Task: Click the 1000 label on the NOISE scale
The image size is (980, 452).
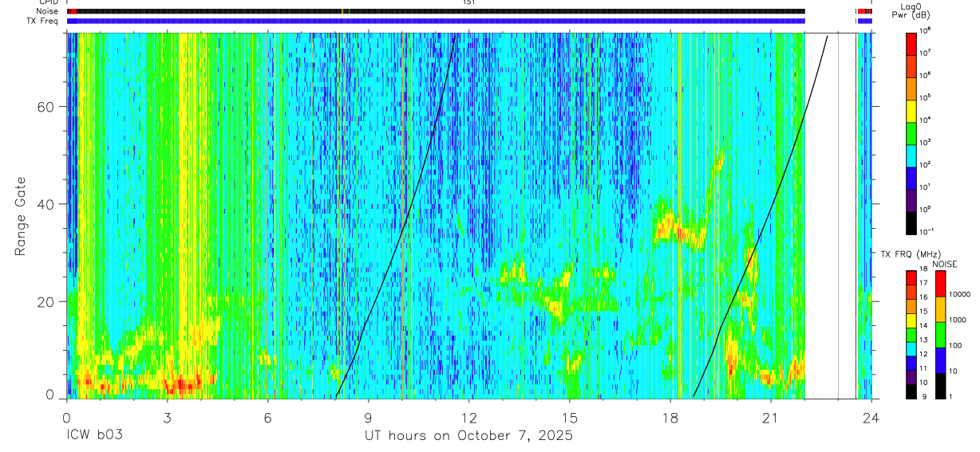Action: (x=958, y=320)
